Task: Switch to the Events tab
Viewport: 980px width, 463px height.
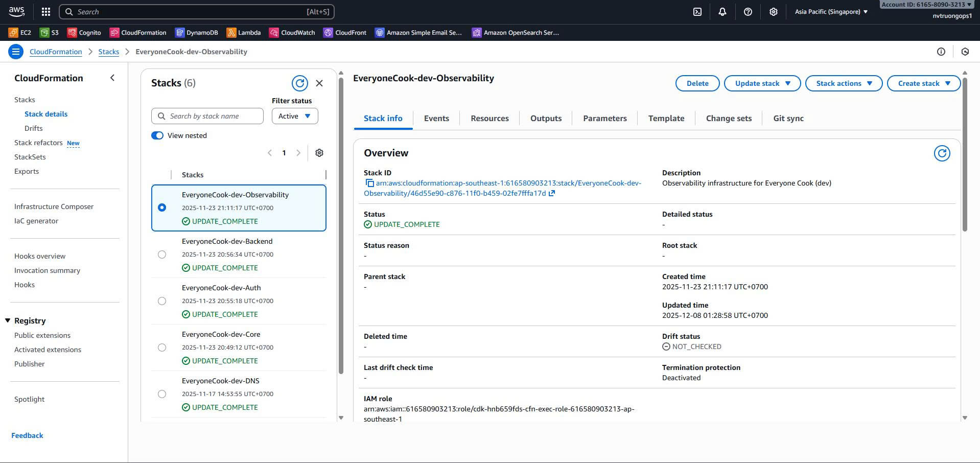Action: [x=436, y=118]
